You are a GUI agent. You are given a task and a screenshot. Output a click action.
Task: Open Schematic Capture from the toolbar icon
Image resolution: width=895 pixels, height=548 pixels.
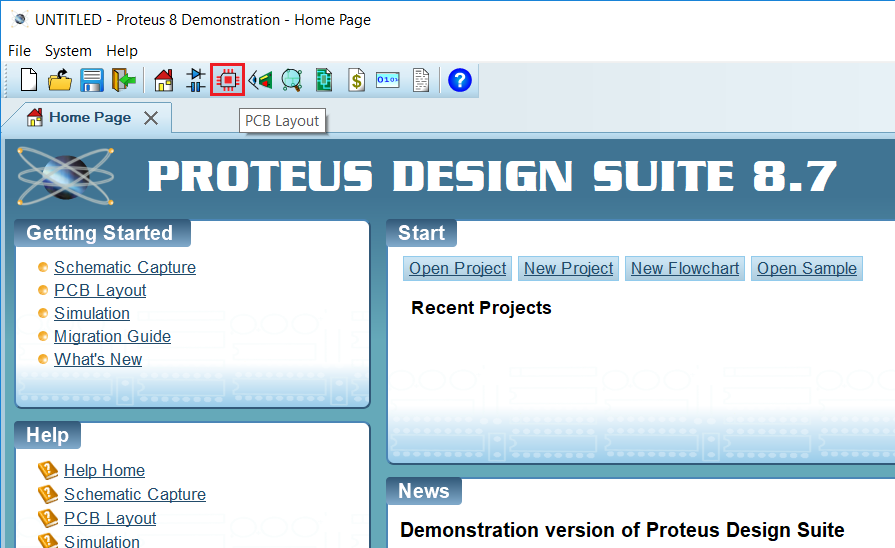[196, 80]
